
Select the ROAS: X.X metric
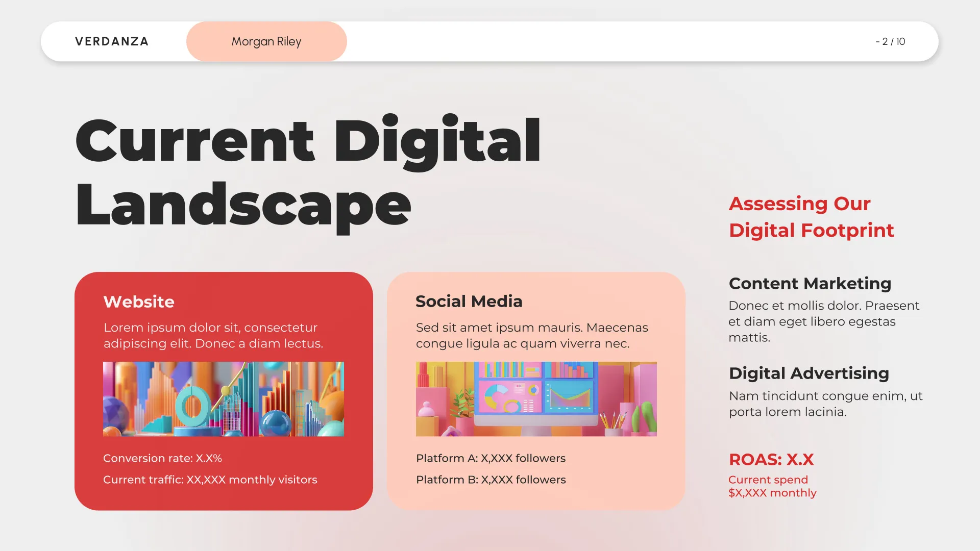point(771,460)
